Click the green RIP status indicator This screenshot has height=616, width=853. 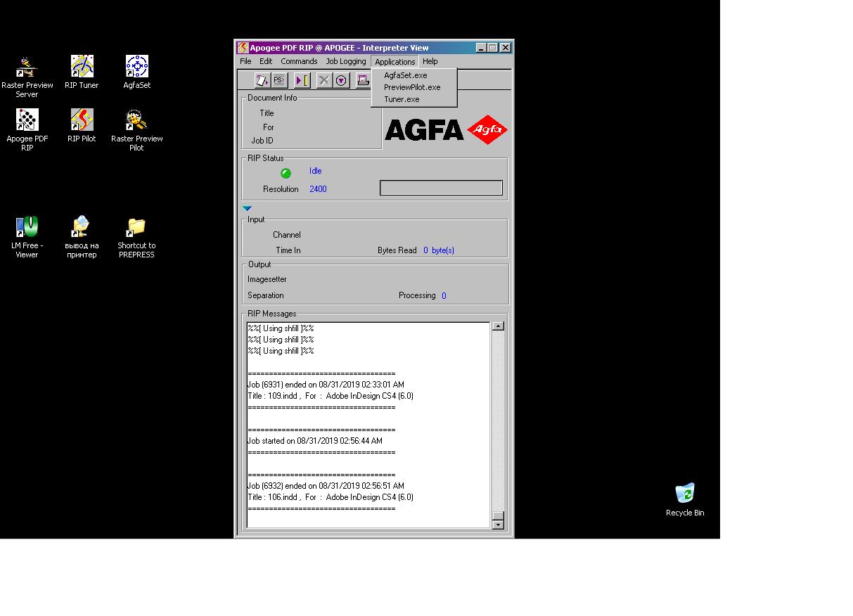click(x=286, y=173)
